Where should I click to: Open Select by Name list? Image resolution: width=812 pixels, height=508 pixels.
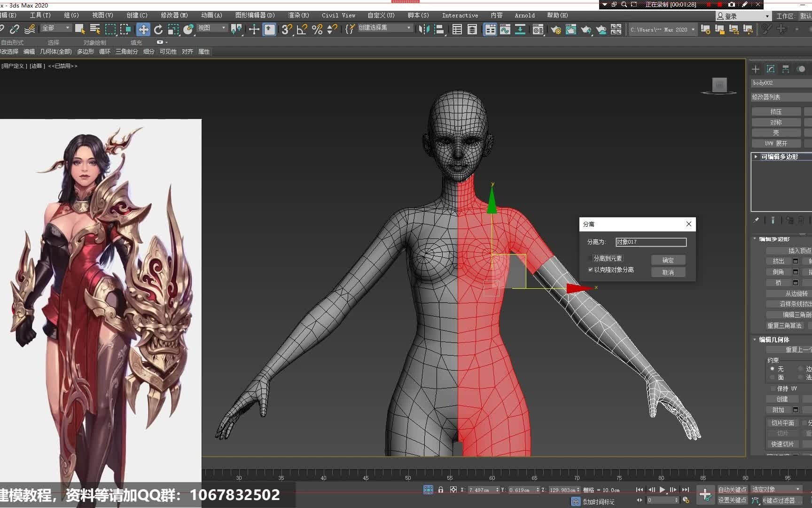[95, 29]
